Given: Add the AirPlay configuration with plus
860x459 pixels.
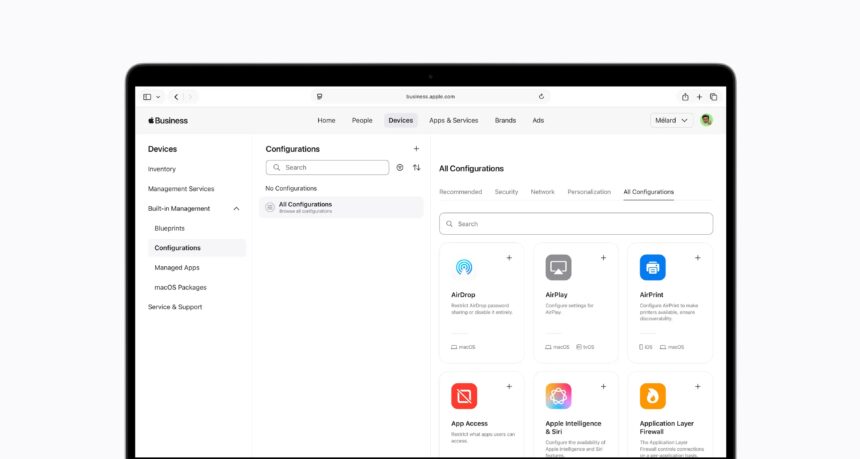Looking at the screenshot, I should 603,258.
